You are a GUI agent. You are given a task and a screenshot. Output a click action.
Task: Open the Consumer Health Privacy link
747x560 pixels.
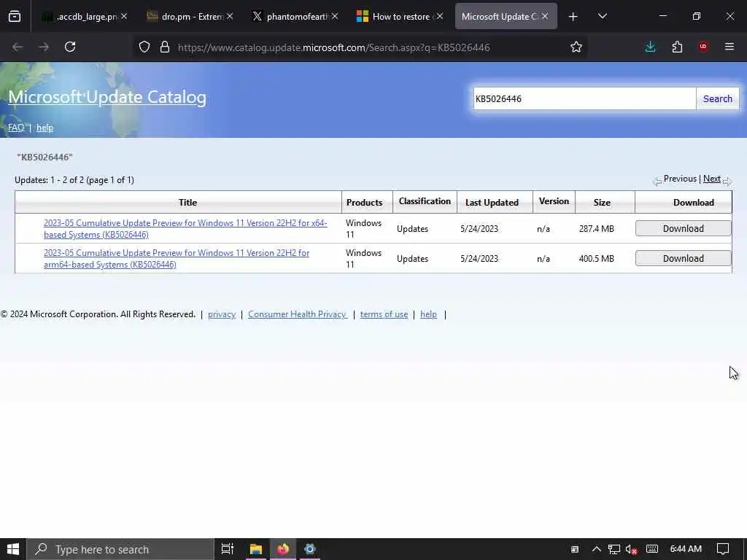coord(298,314)
